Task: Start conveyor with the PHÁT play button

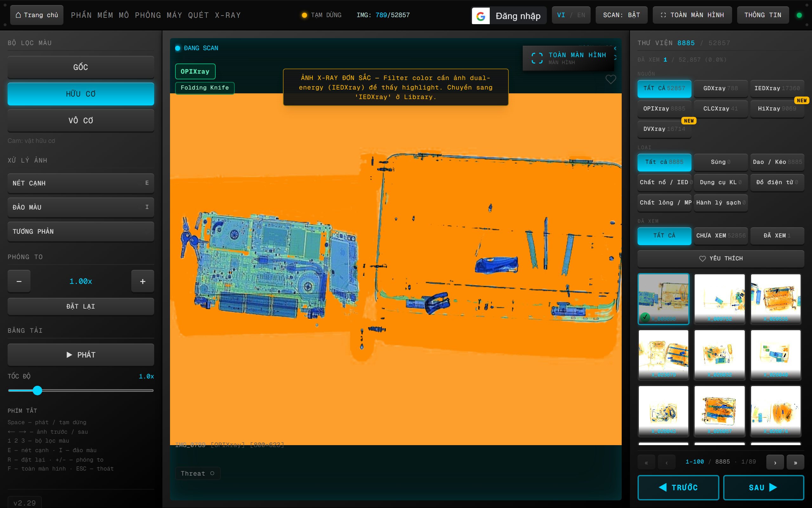Action: tap(81, 355)
